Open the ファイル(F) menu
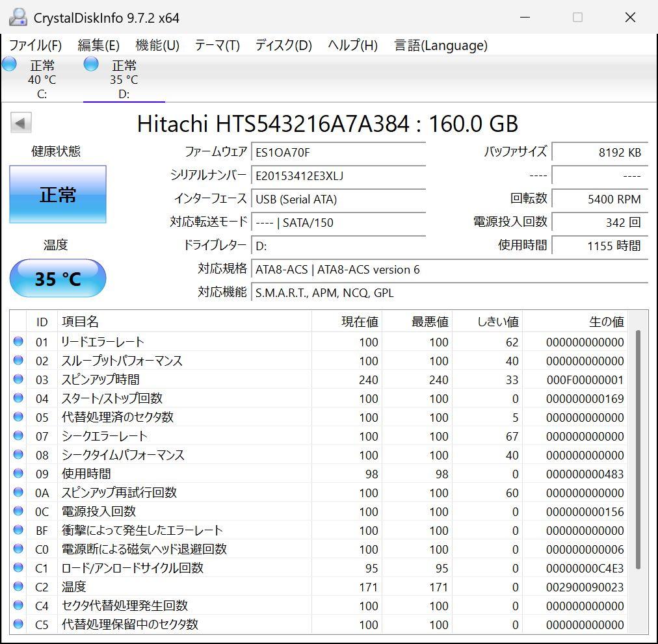 coord(35,45)
